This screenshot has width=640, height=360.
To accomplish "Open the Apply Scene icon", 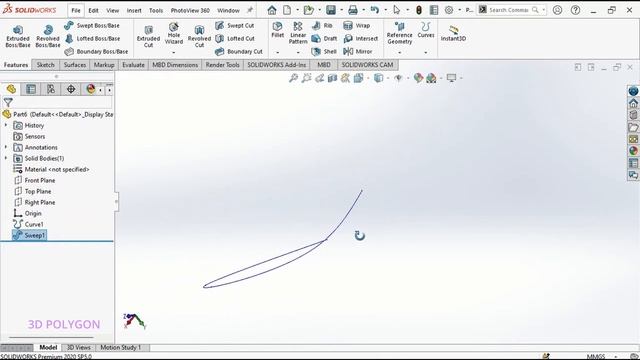I will pyautogui.click(x=431, y=78).
